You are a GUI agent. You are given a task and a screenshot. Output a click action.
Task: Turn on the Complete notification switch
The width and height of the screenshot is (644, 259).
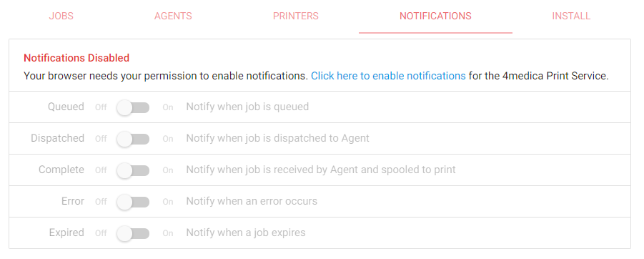(x=133, y=170)
